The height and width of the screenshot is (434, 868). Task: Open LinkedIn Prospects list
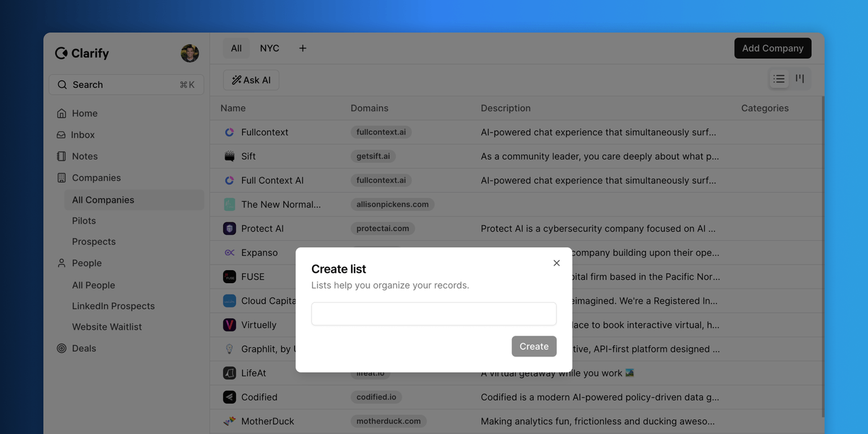click(113, 306)
